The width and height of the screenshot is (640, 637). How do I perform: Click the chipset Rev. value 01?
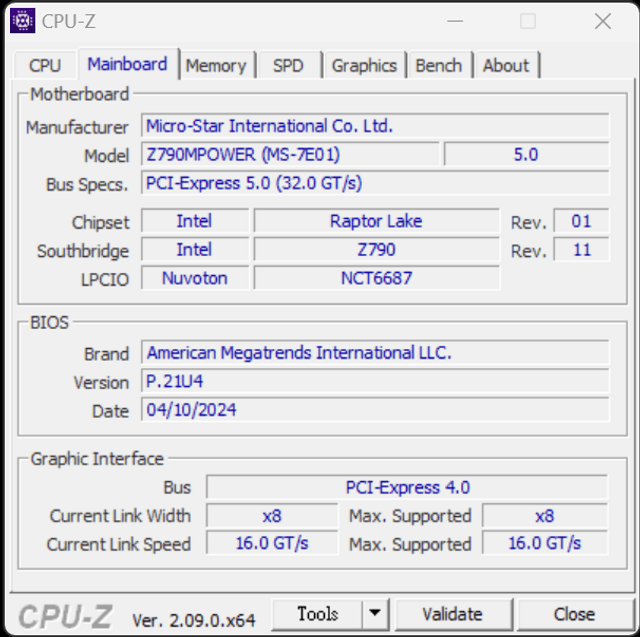click(x=581, y=221)
